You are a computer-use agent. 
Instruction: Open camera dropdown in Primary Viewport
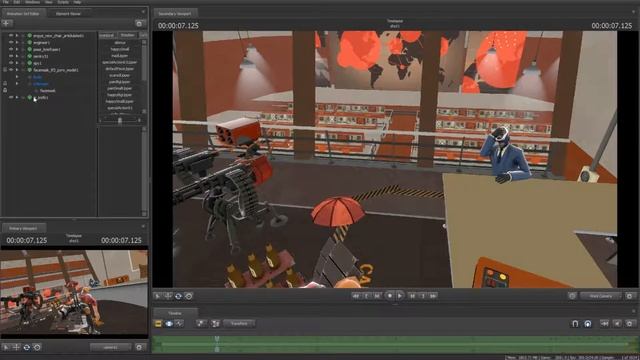(111, 347)
